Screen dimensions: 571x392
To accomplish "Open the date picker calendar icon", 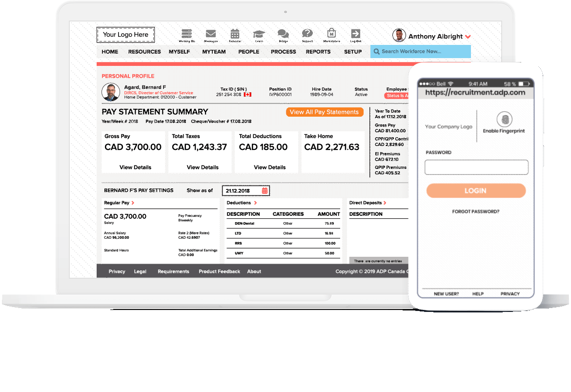I will coord(265,190).
